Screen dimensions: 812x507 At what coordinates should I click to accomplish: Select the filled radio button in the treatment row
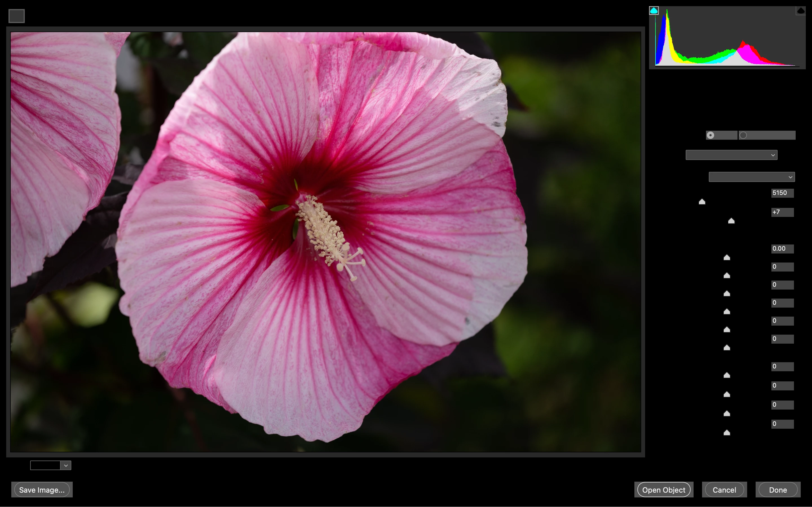coord(710,135)
